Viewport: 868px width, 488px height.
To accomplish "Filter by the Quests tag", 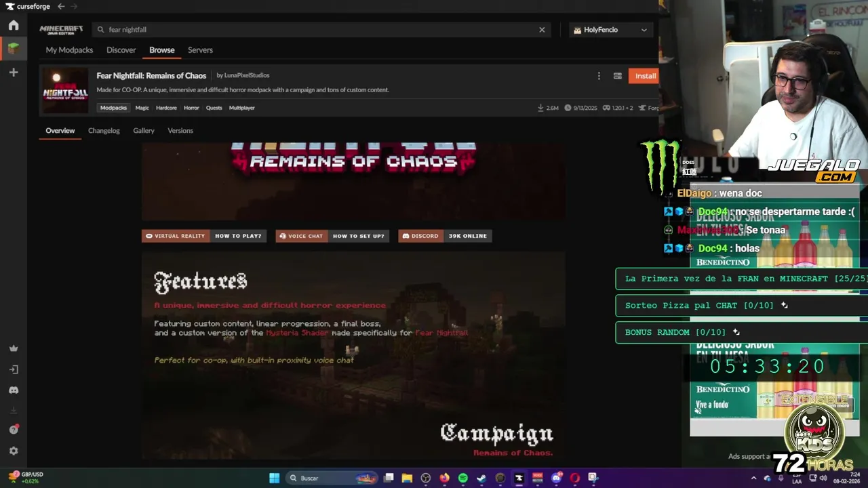I will tap(214, 108).
